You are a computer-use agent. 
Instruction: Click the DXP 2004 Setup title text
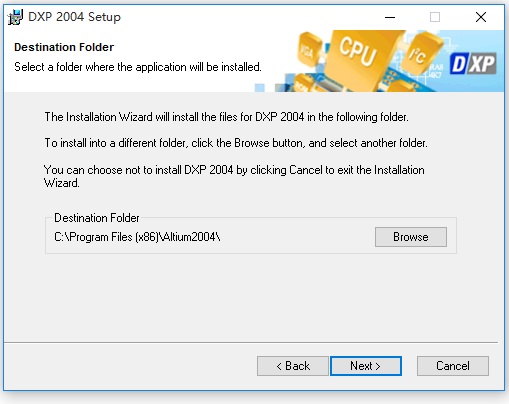(x=74, y=17)
